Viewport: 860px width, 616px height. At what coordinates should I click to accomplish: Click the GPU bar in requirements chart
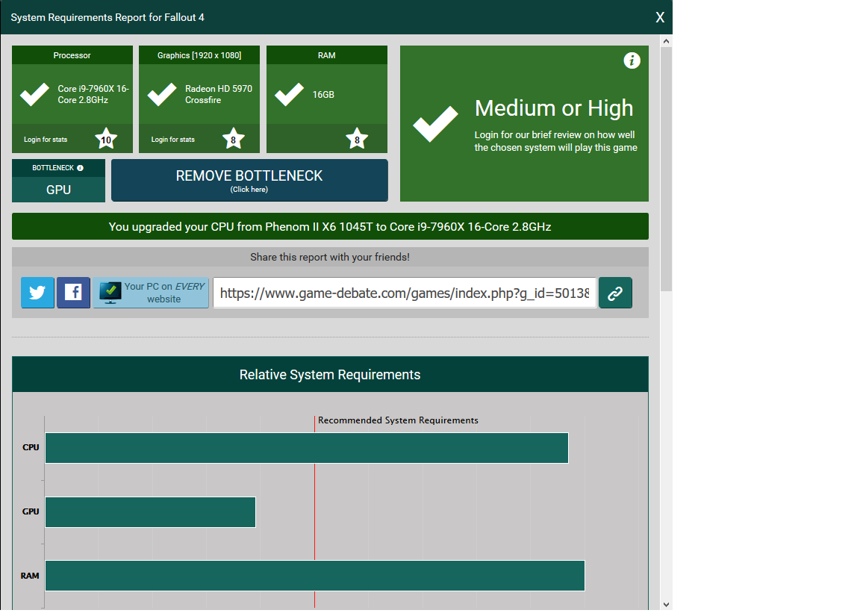(150, 511)
